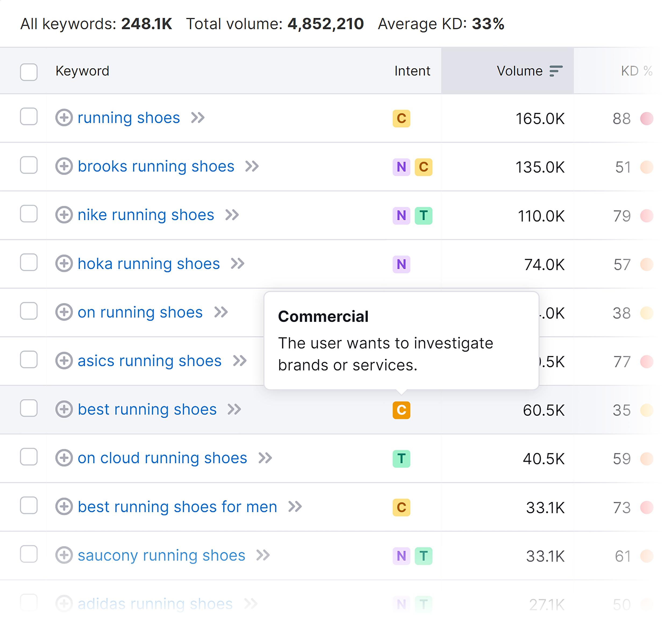Image resolution: width=672 pixels, height=625 pixels.
Task: Open the keyword link nike running shoes
Action: 146,215
